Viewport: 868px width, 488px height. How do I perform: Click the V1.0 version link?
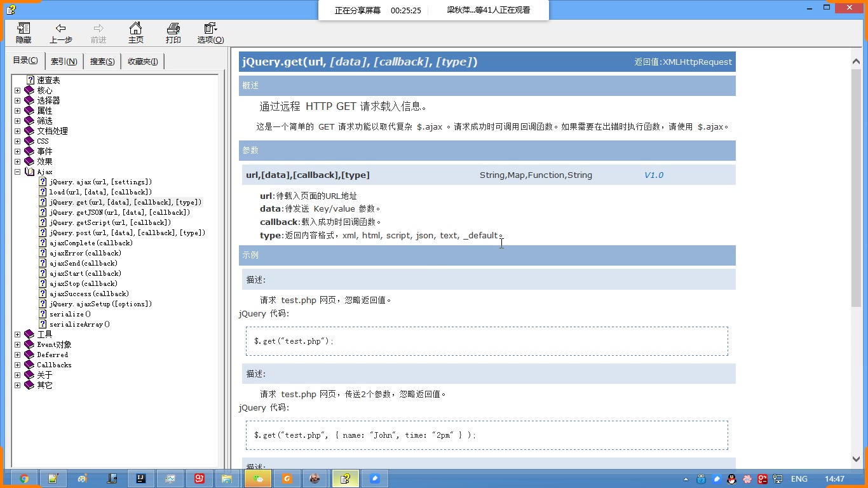pyautogui.click(x=654, y=175)
